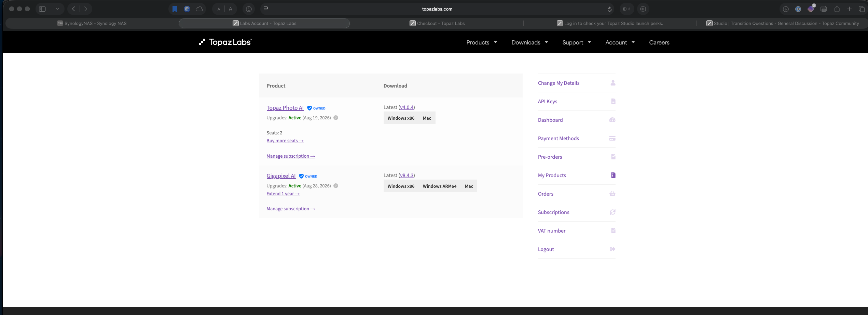Download Topaz Photo AI for Mac
Image resolution: width=868 pixels, height=315 pixels.
tap(427, 118)
